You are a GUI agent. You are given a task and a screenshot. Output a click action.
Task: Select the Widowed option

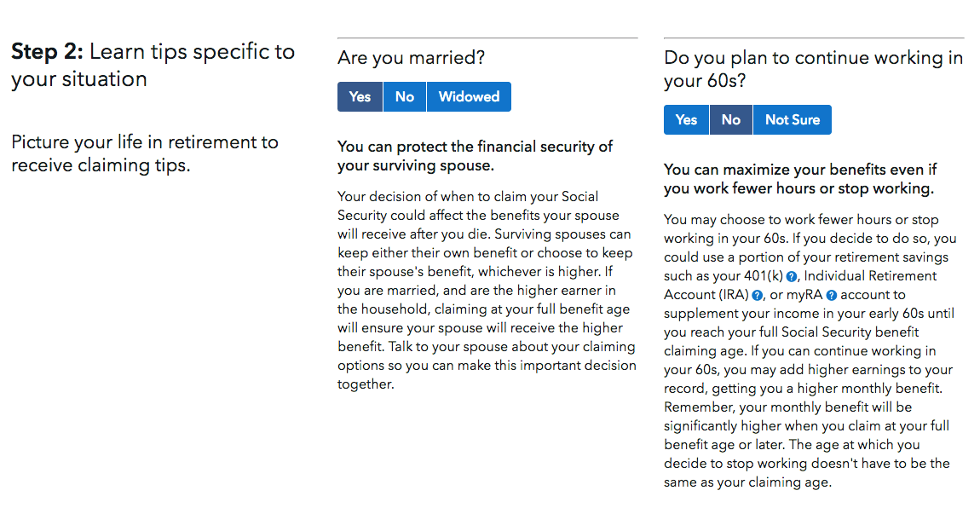tap(469, 97)
